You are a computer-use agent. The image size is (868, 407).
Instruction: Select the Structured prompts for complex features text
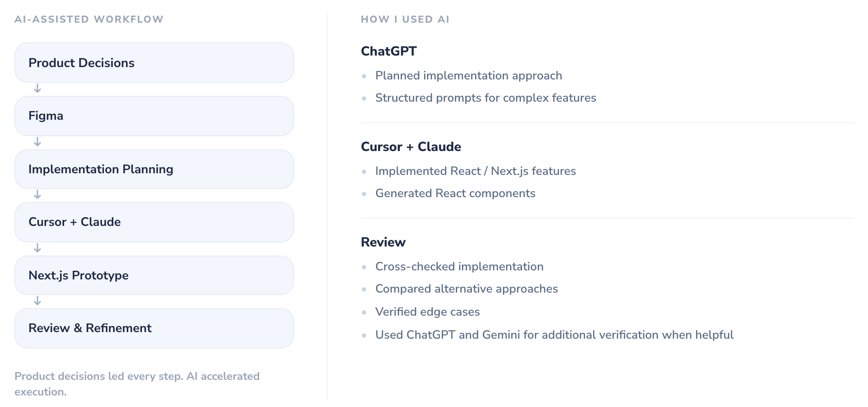[x=486, y=98]
